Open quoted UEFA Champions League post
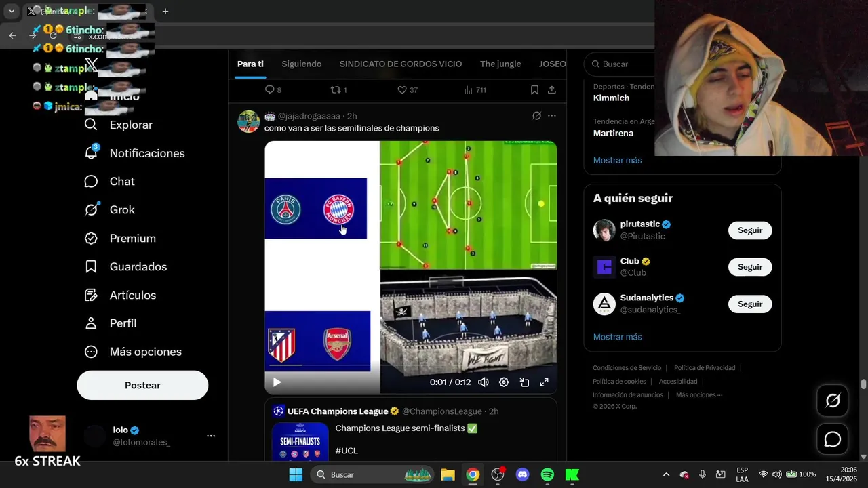 pyautogui.click(x=410, y=430)
